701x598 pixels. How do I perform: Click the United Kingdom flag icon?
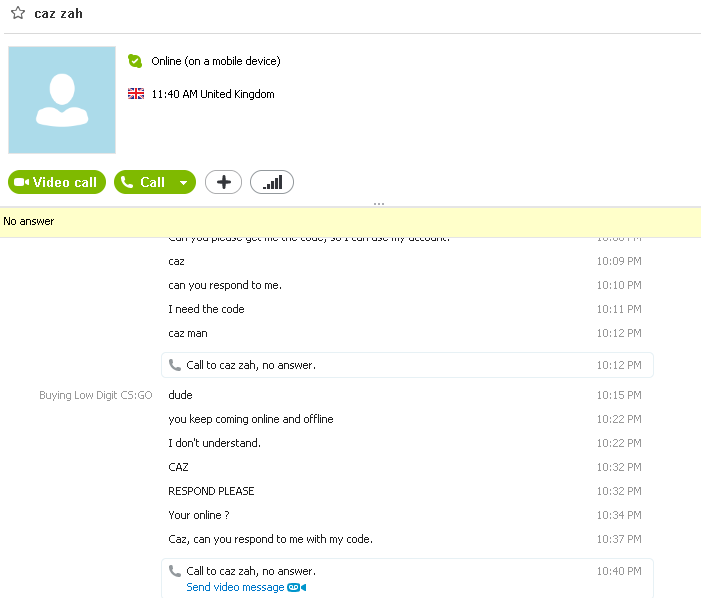(x=136, y=94)
